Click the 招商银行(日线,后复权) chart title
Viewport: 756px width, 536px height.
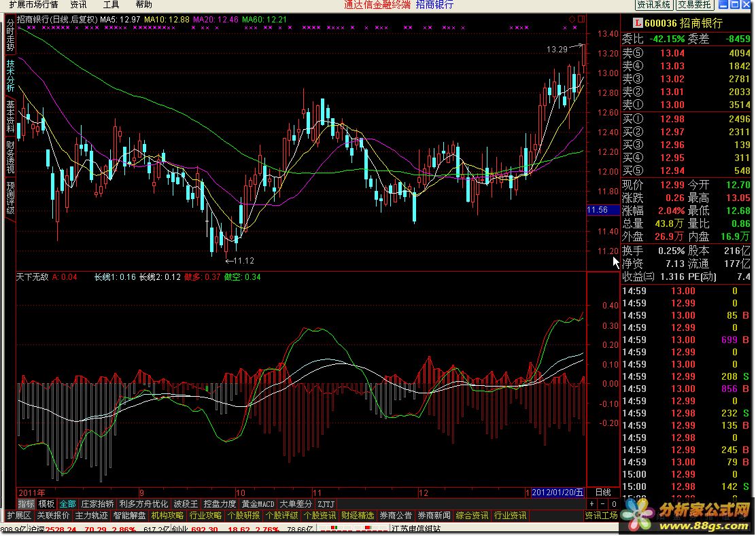pyautogui.click(x=57, y=20)
